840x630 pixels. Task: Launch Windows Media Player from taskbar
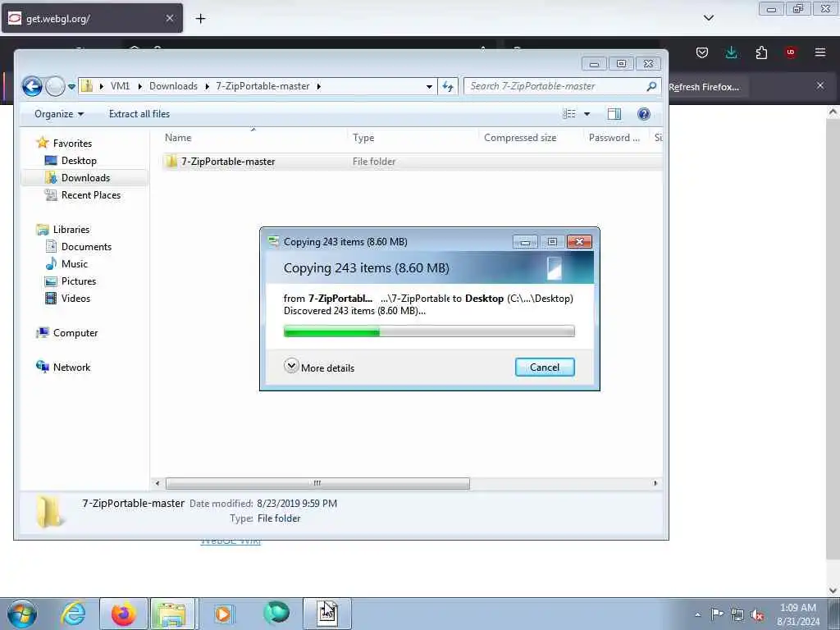click(223, 614)
